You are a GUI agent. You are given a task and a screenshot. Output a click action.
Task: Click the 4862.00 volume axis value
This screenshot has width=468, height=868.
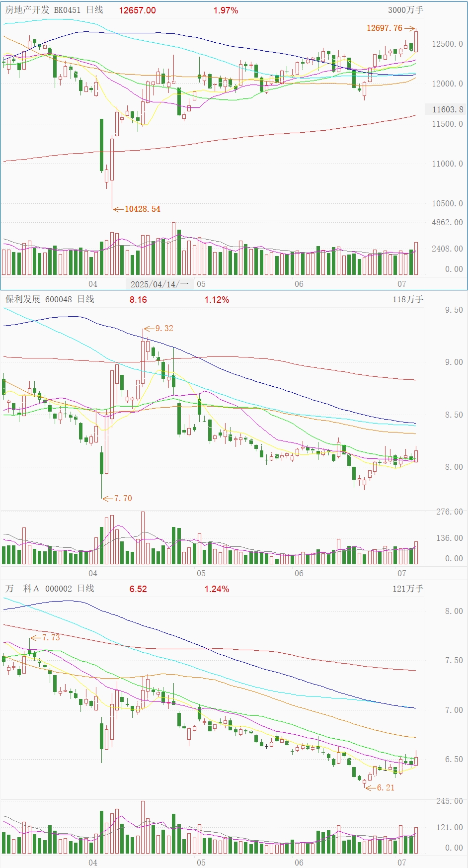click(447, 222)
